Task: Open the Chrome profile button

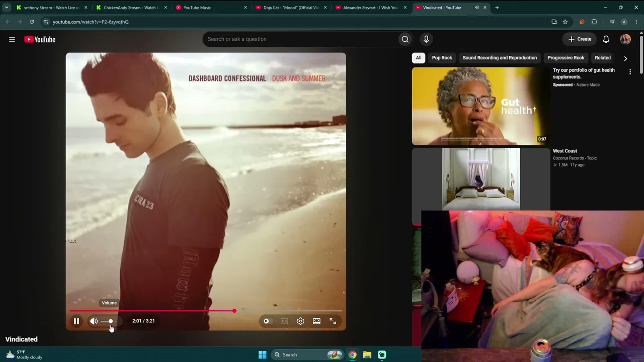Action: pyautogui.click(x=624, y=22)
